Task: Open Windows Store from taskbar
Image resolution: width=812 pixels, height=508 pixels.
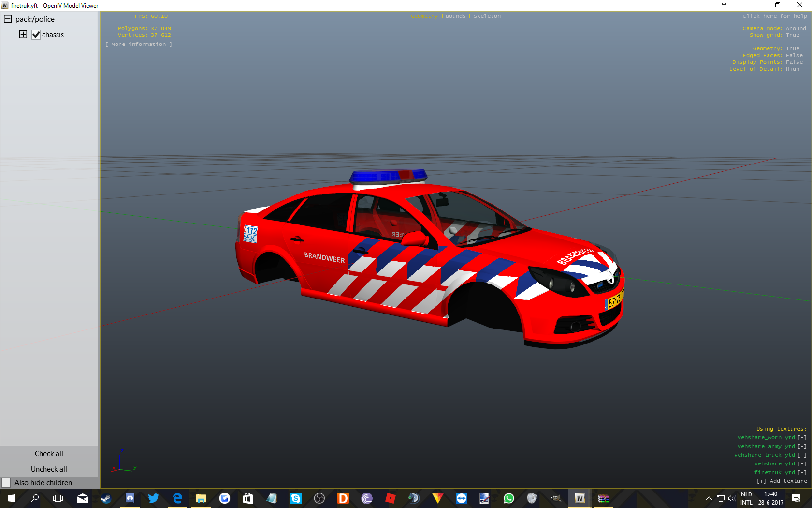Action: [248, 498]
